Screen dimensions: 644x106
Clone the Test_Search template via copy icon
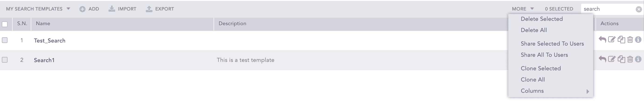621,40
